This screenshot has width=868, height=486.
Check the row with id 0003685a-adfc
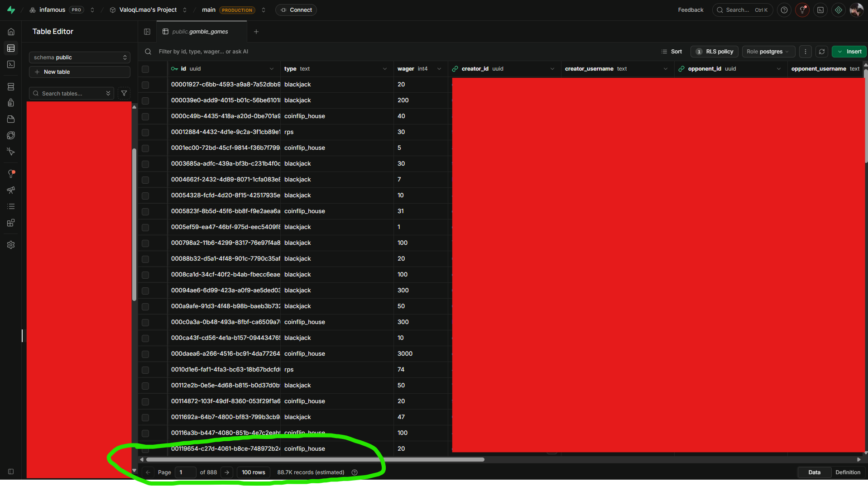tap(145, 164)
